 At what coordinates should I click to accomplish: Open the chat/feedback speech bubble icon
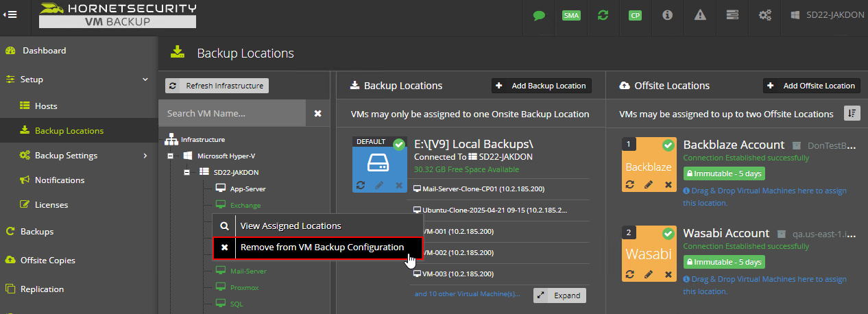click(539, 15)
